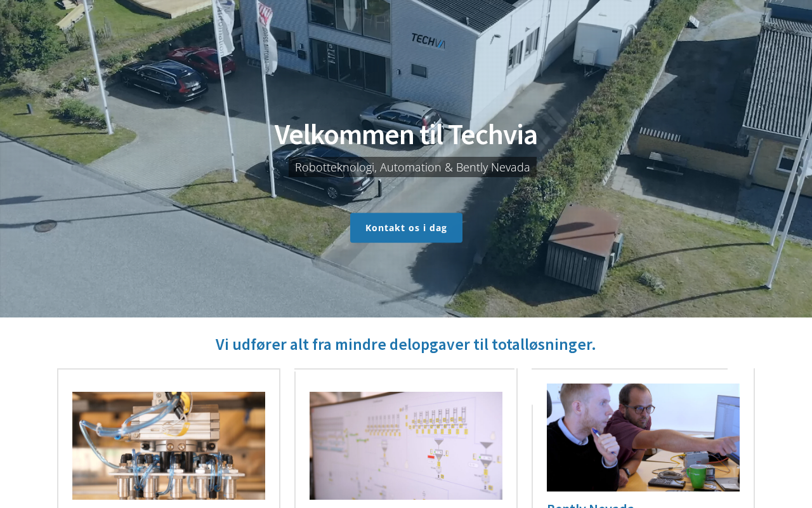Click the red status indicator on the automation diagram
This screenshot has height=508, width=812.
point(431,456)
